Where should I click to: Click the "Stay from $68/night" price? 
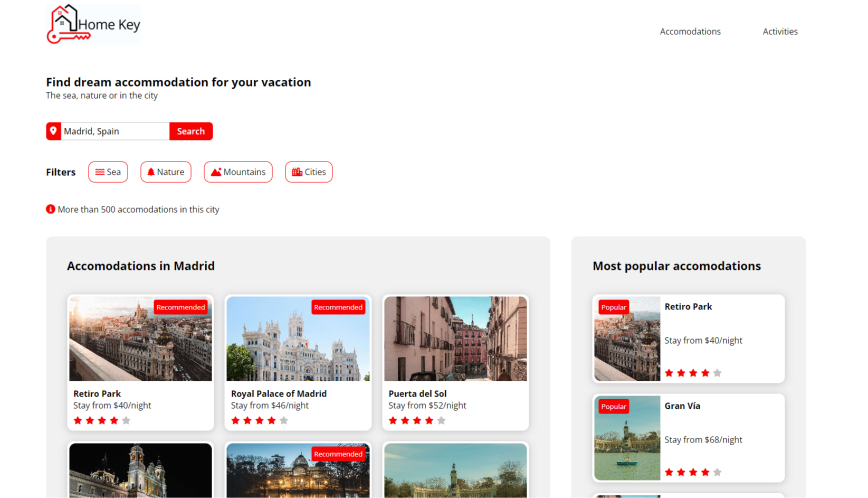coord(703,440)
